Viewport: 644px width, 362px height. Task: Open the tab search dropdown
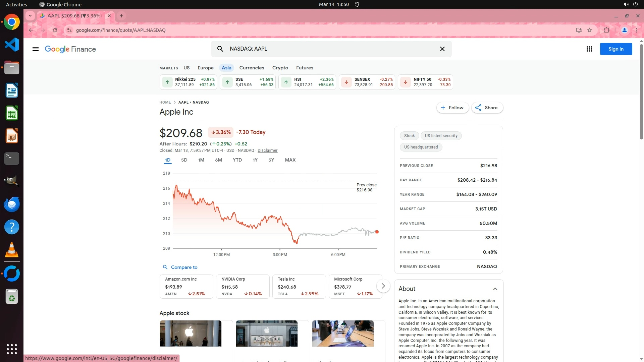click(x=30, y=16)
